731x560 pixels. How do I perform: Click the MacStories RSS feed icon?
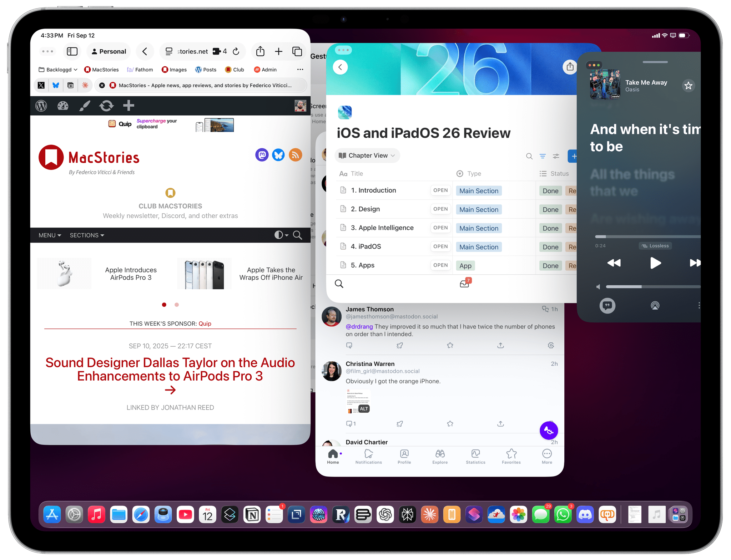click(295, 155)
